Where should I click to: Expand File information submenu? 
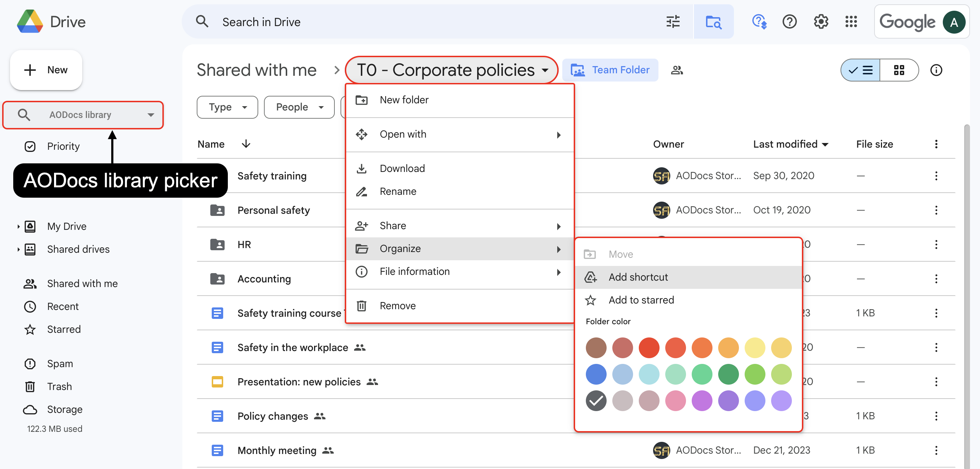pyautogui.click(x=459, y=272)
